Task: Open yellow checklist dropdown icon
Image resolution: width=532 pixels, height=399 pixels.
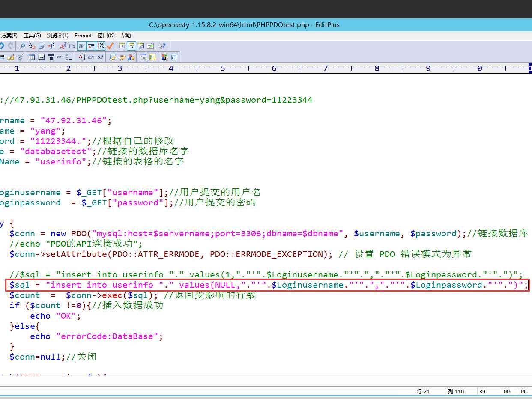Action: pyautogui.click(x=153, y=57)
